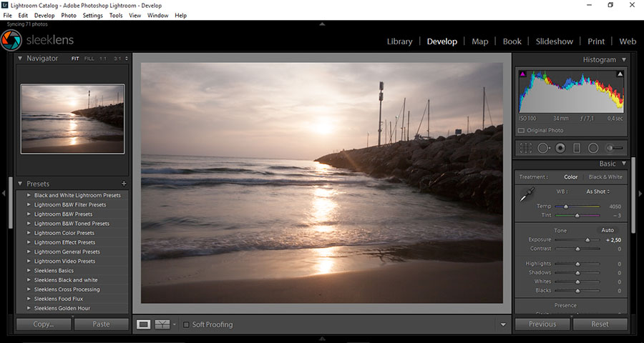
Task: Select the Radial Filter tool
Action: (x=593, y=148)
